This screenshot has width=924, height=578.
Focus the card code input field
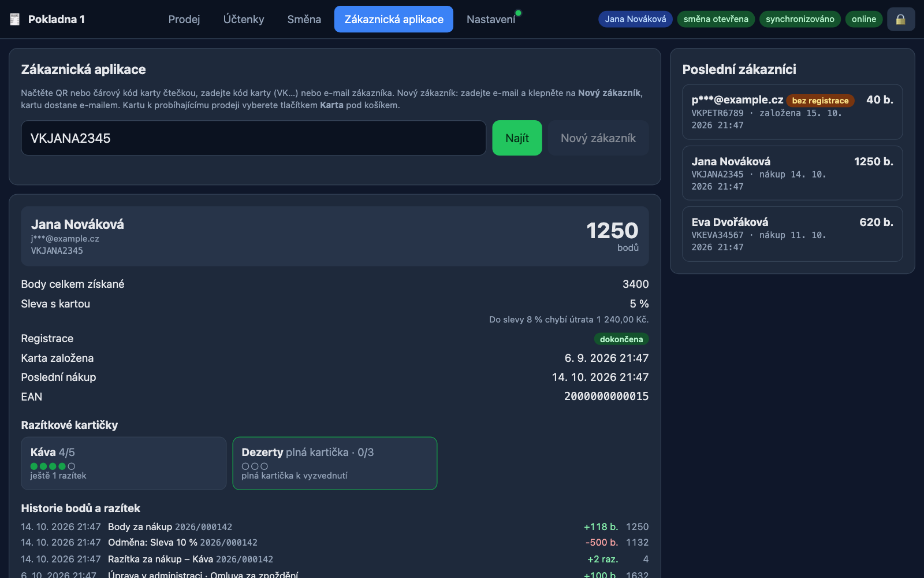click(x=254, y=138)
